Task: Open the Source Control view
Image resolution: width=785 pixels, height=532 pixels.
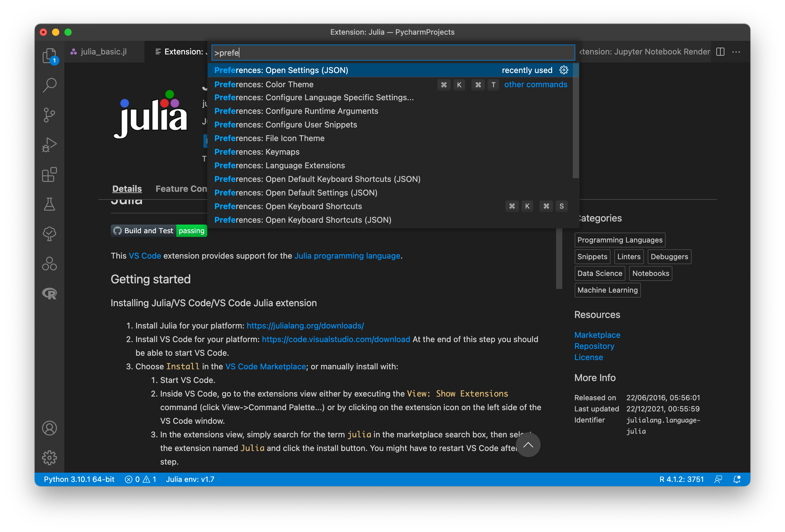Action: pyautogui.click(x=49, y=115)
